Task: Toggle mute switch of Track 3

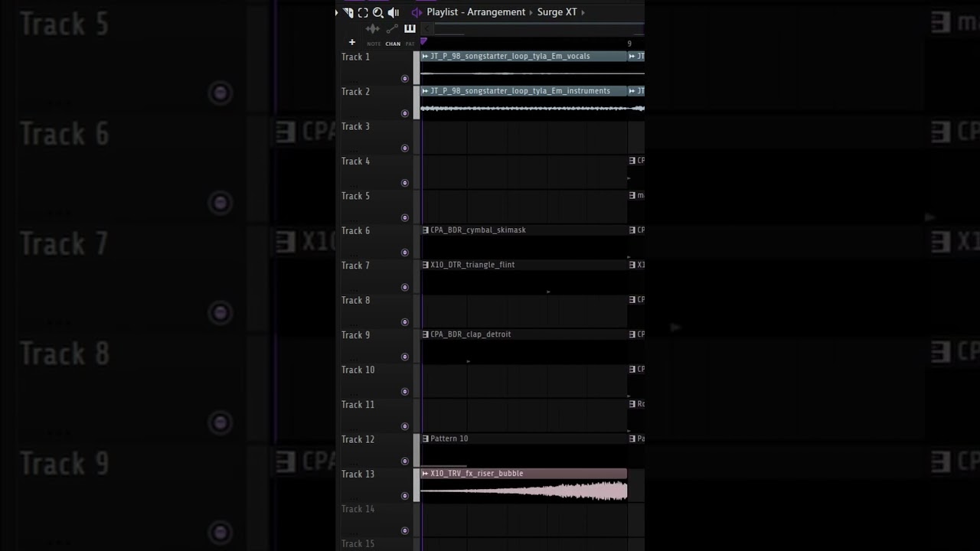Action: [405, 148]
